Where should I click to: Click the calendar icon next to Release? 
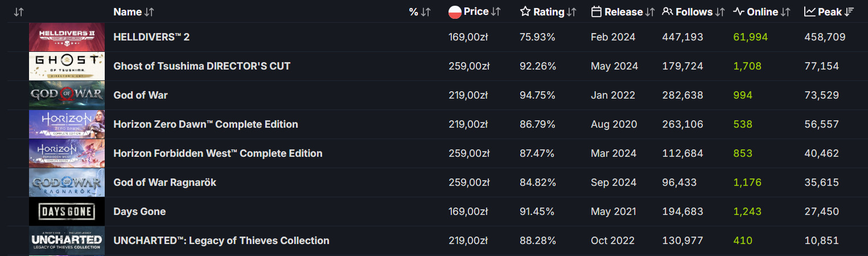click(597, 11)
